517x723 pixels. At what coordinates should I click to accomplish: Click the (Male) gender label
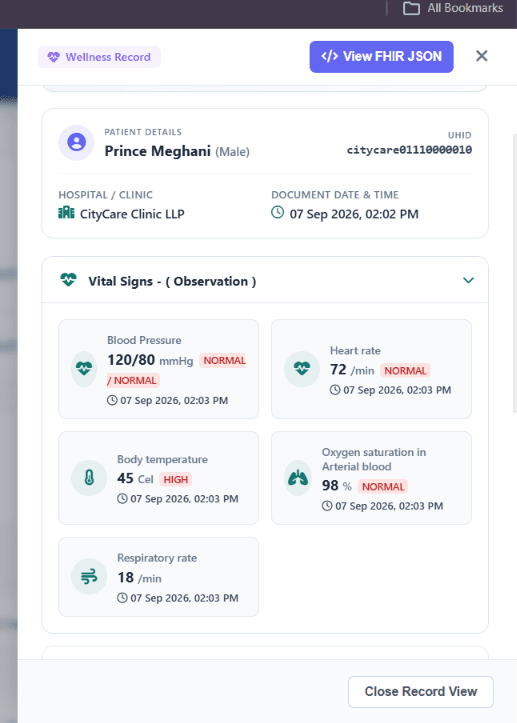coord(232,152)
